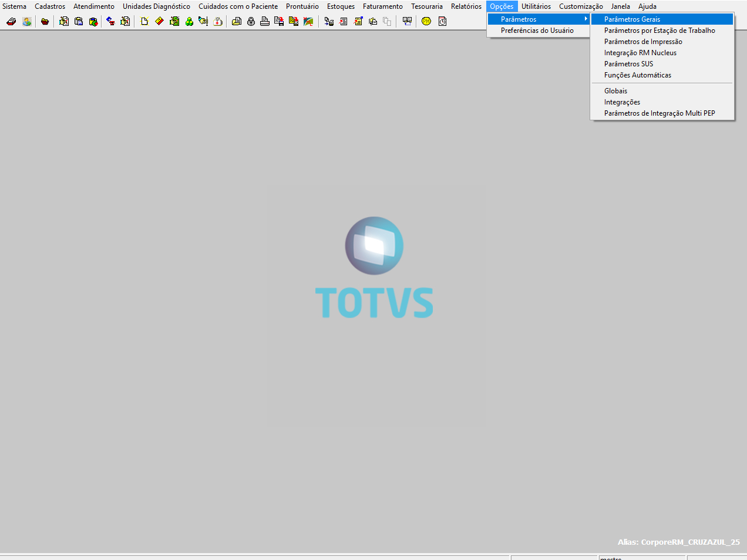
Task: Open the Tesouraria menu
Action: pos(427,6)
